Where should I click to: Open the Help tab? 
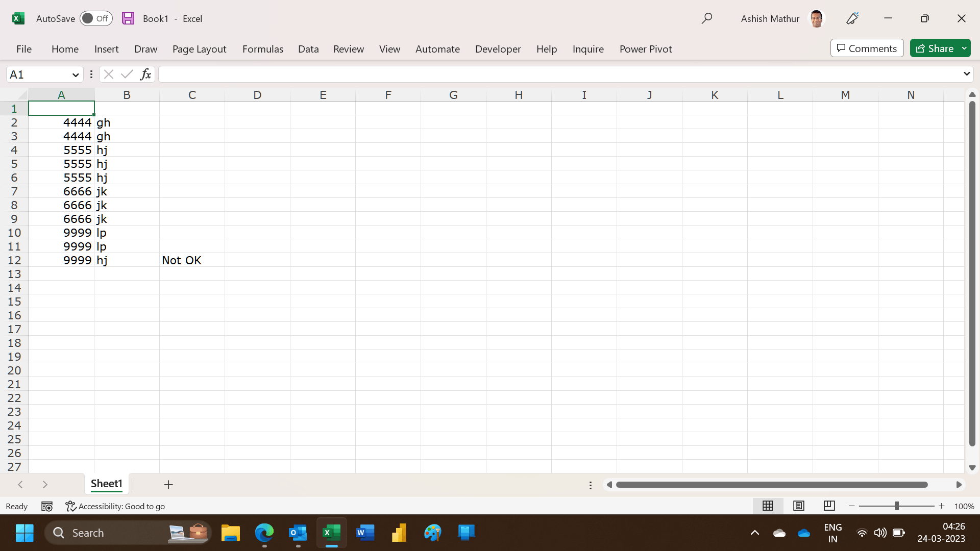click(546, 49)
